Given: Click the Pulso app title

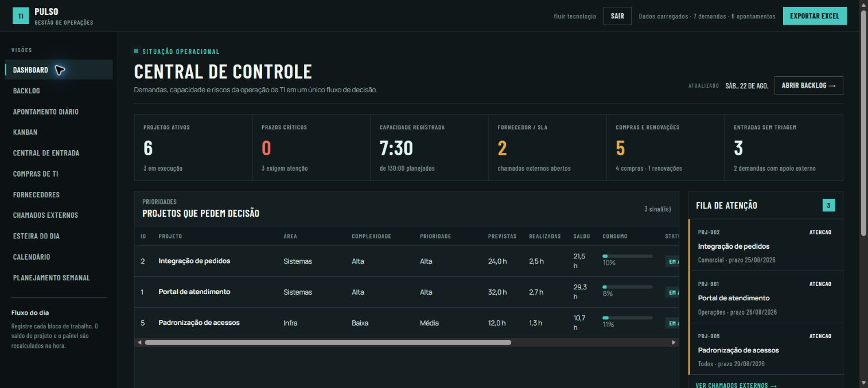Looking at the screenshot, I should coord(46,11).
